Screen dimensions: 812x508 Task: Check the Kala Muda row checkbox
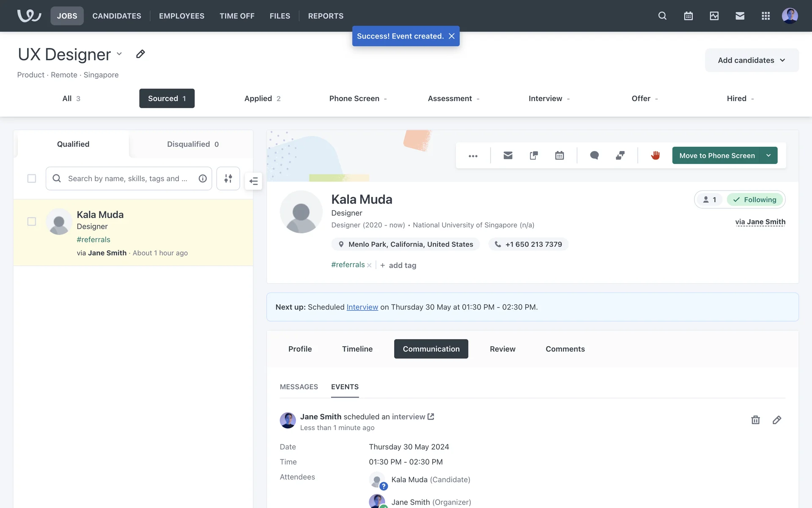32,221
